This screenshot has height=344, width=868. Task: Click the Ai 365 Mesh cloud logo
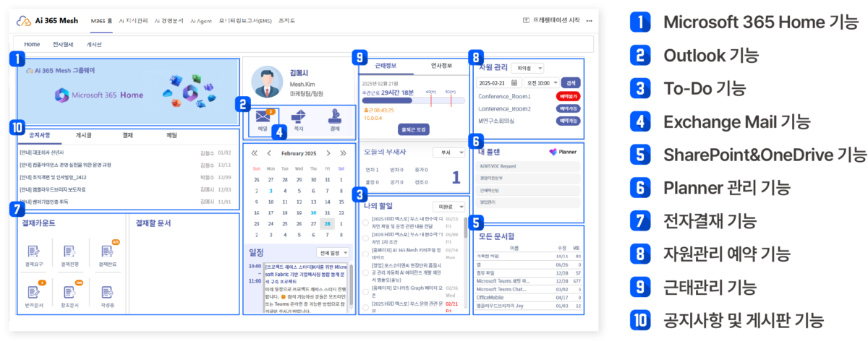click(24, 20)
